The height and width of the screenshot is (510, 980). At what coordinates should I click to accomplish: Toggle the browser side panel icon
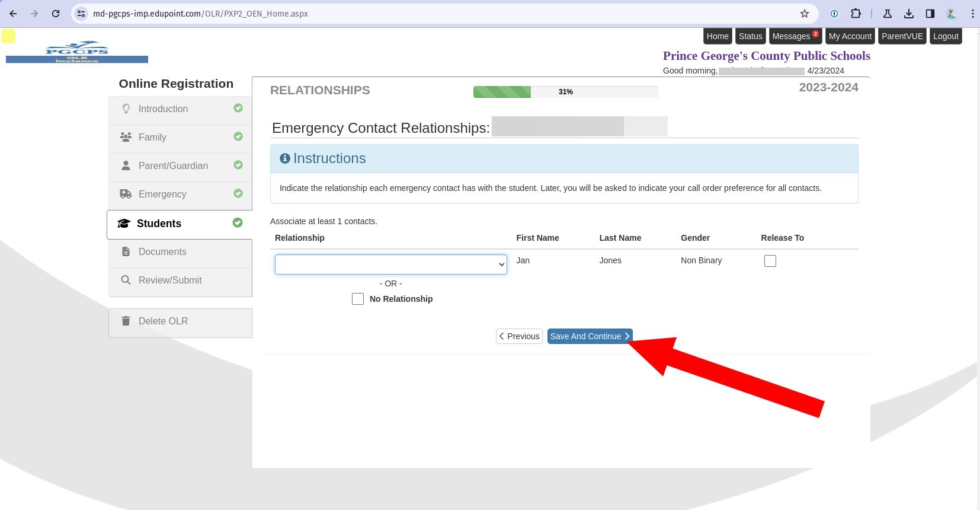(x=930, y=14)
